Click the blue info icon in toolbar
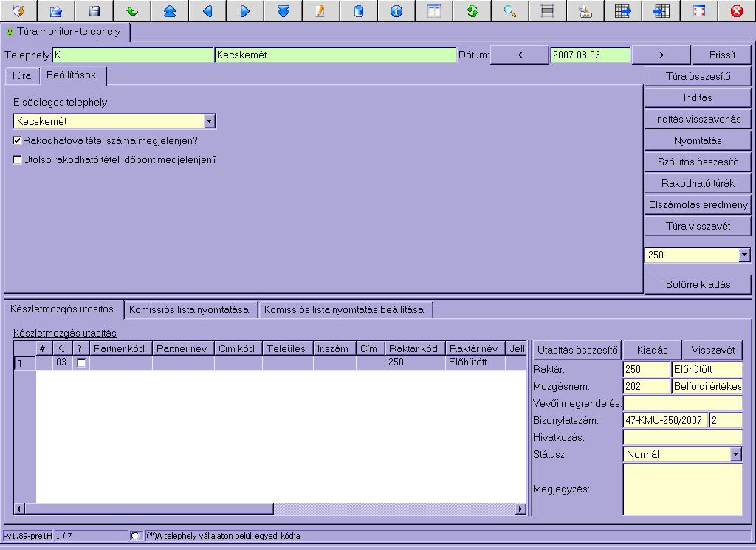756x550 pixels. coord(396,11)
